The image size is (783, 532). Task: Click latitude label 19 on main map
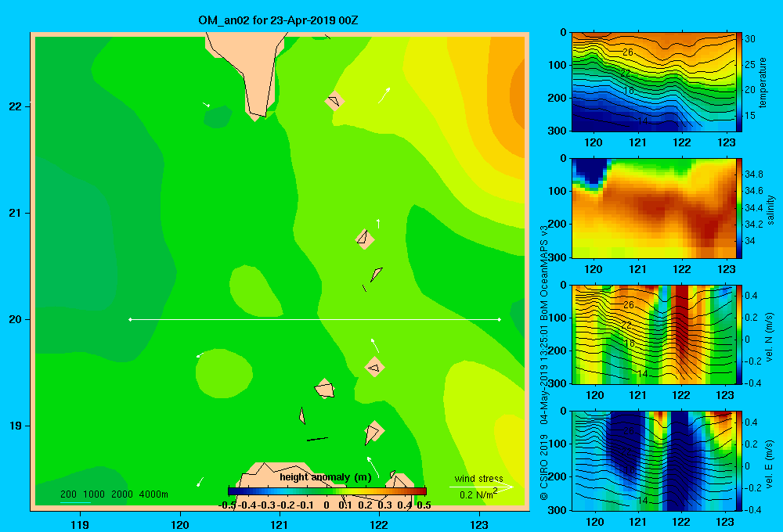click(16, 426)
